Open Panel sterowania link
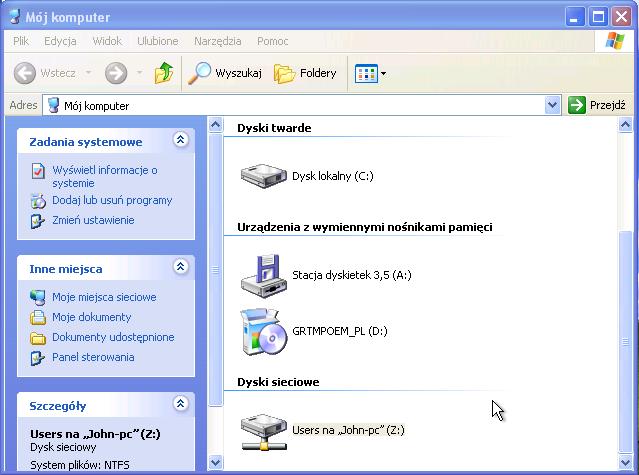 coord(93,357)
